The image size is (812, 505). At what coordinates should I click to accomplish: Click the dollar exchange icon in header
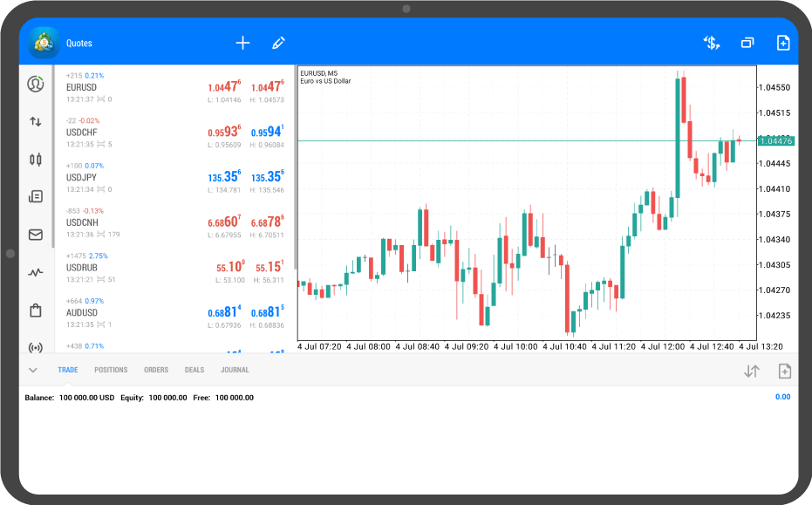tap(712, 43)
